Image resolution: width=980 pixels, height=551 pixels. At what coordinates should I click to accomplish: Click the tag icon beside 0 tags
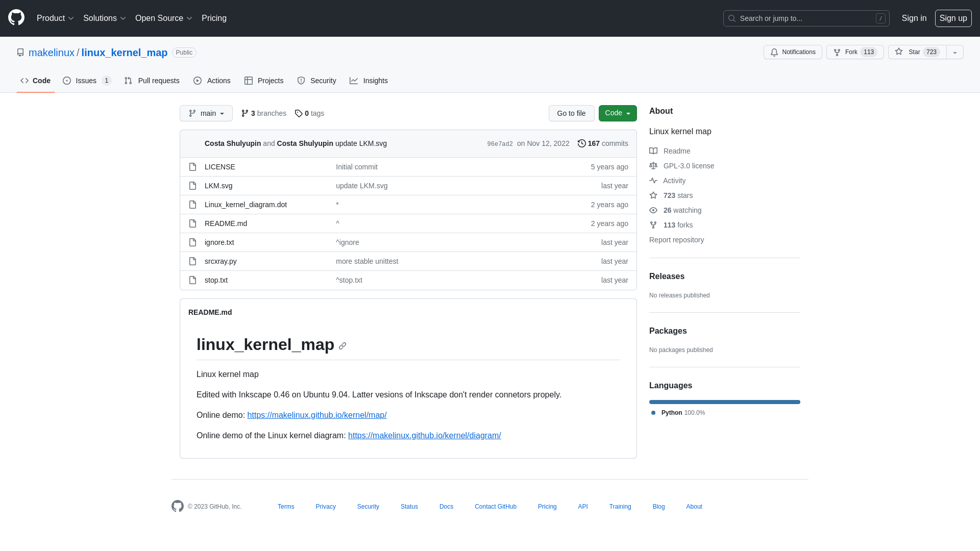click(299, 113)
